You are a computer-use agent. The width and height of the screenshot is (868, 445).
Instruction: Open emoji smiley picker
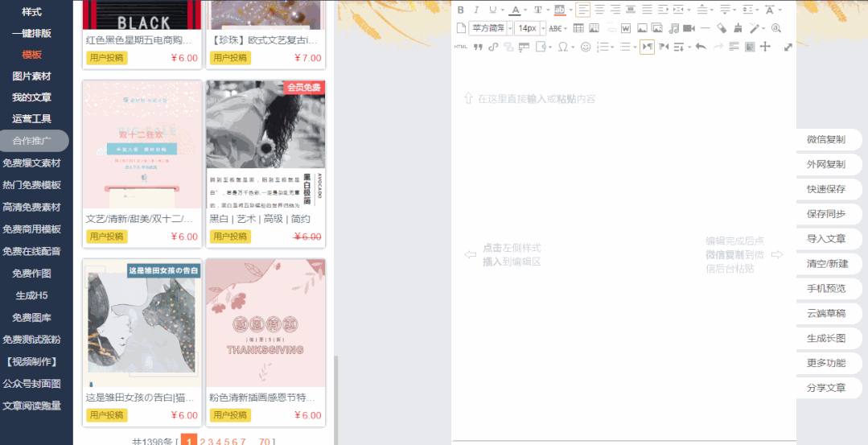586,47
